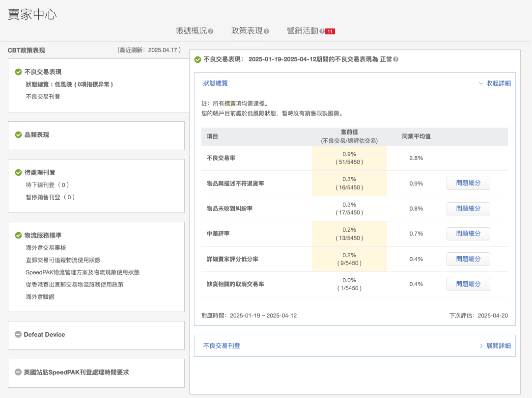The height and width of the screenshot is (398, 532).
Task: Click green check icon next to 物流服務標準
Action: coord(19,236)
